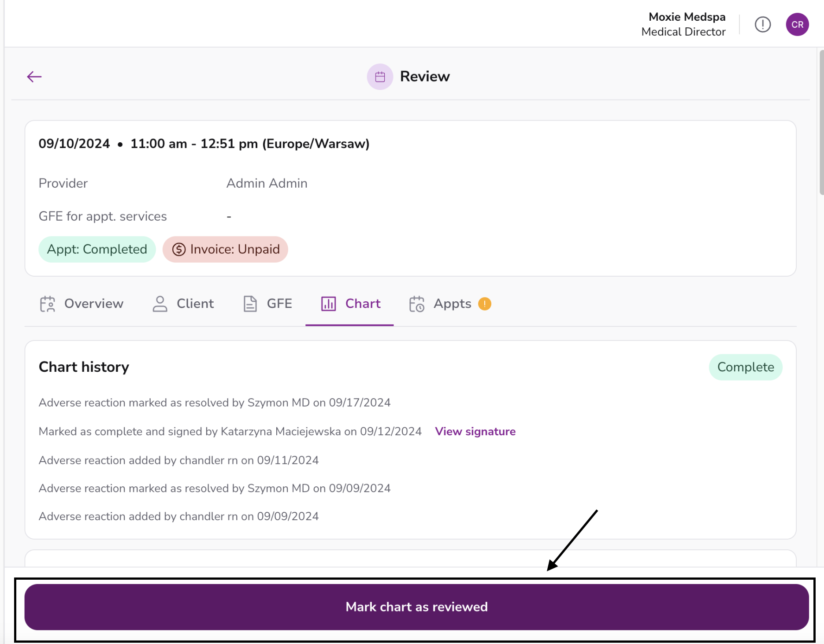Click the Moxie Medspa account name
Image resolution: width=824 pixels, height=644 pixels.
pos(687,17)
